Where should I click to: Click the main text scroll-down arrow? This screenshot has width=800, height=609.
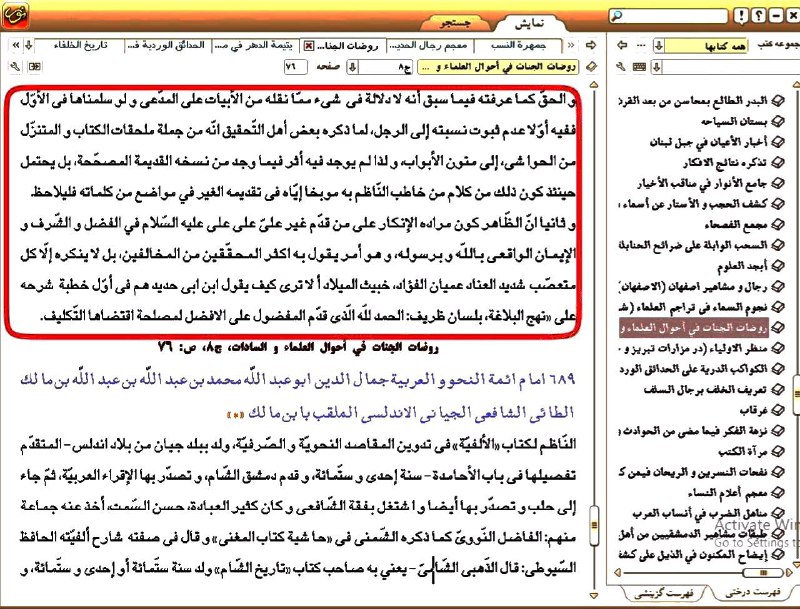(593, 595)
